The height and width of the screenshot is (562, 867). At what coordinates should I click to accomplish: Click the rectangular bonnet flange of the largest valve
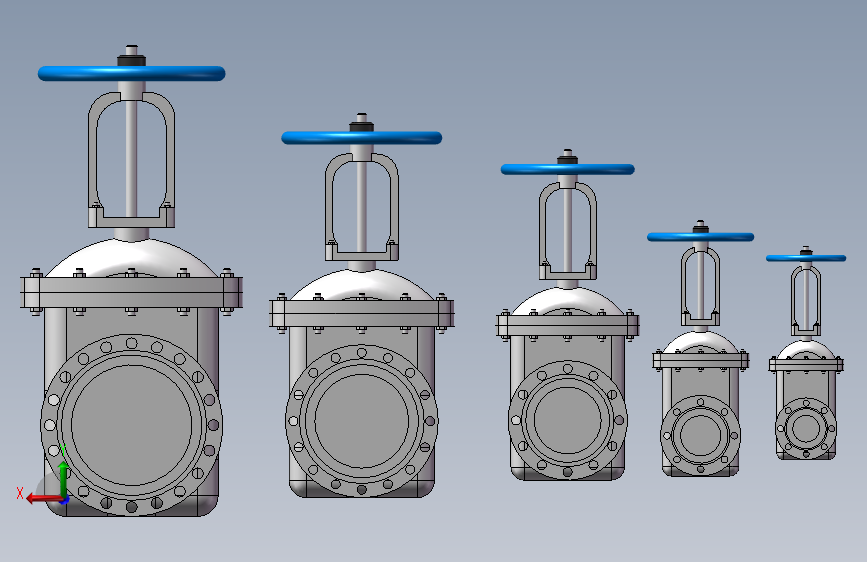pos(132,293)
